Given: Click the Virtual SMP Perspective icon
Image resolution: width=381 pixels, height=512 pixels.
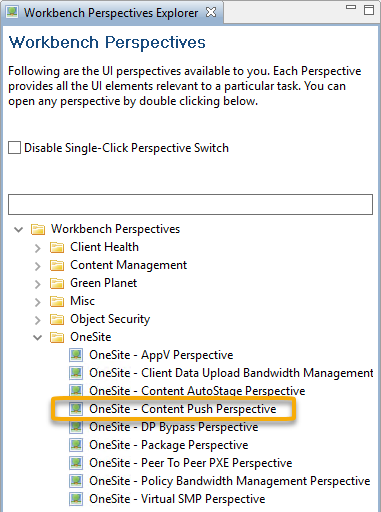Looking at the screenshot, I should point(76,499).
